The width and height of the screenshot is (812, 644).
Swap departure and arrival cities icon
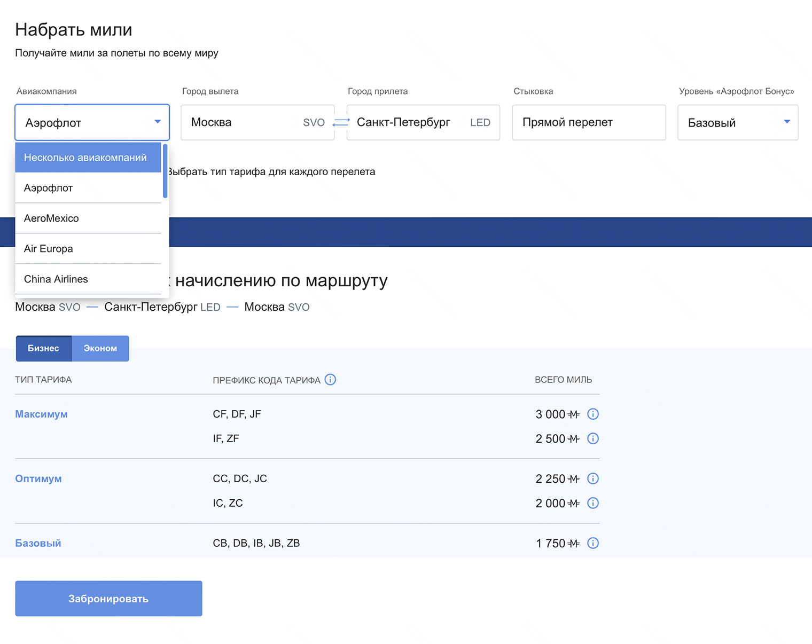point(341,123)
